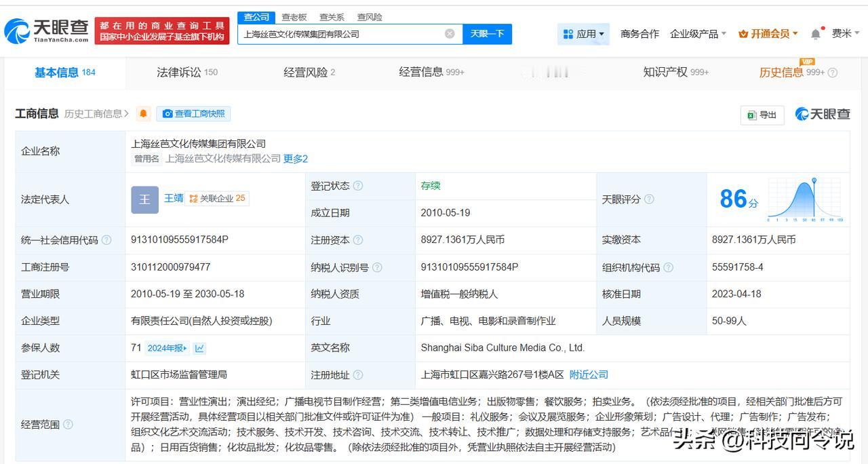Click the English name Shanghai Siba Culture Media
Screen dimensions: 868x464
click(502, 347)
